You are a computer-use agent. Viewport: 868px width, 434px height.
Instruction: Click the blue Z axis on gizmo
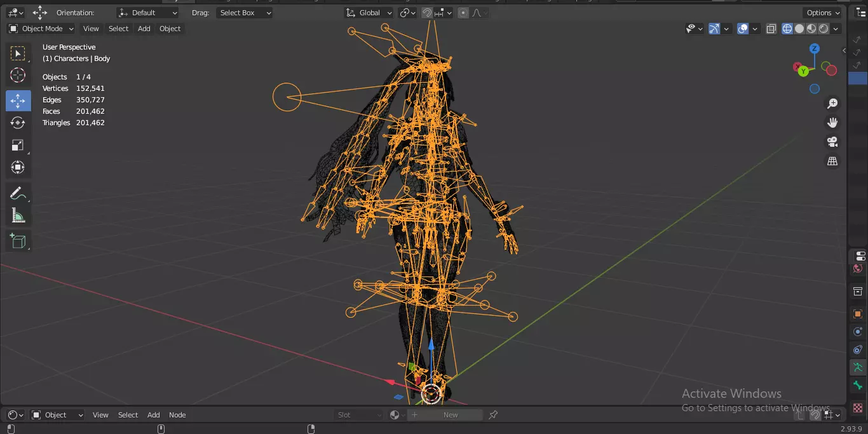pos(815,49)
